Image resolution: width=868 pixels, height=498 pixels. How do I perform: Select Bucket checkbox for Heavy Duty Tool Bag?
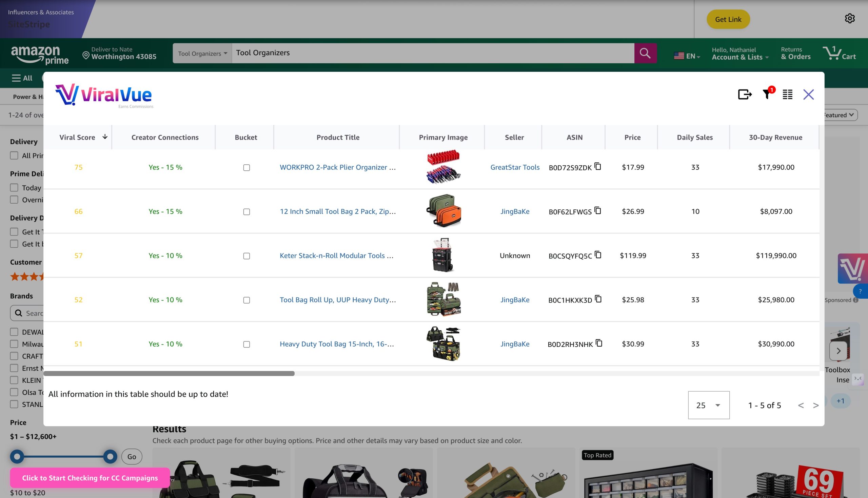pos(246,344)
